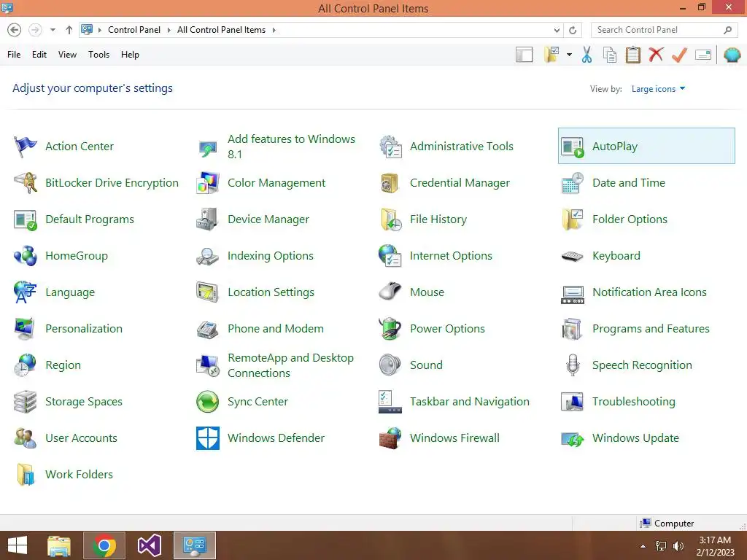
Task: Open the User Accounts link
Action: (x=81, y=438)
